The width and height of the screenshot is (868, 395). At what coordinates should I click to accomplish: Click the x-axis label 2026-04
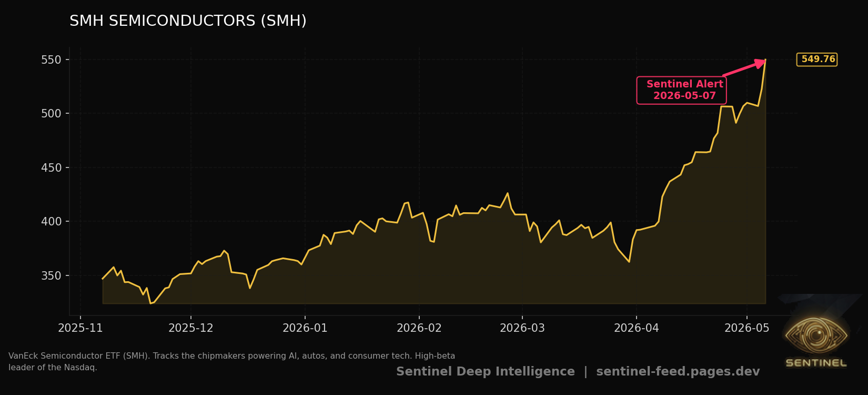(637, 328)
